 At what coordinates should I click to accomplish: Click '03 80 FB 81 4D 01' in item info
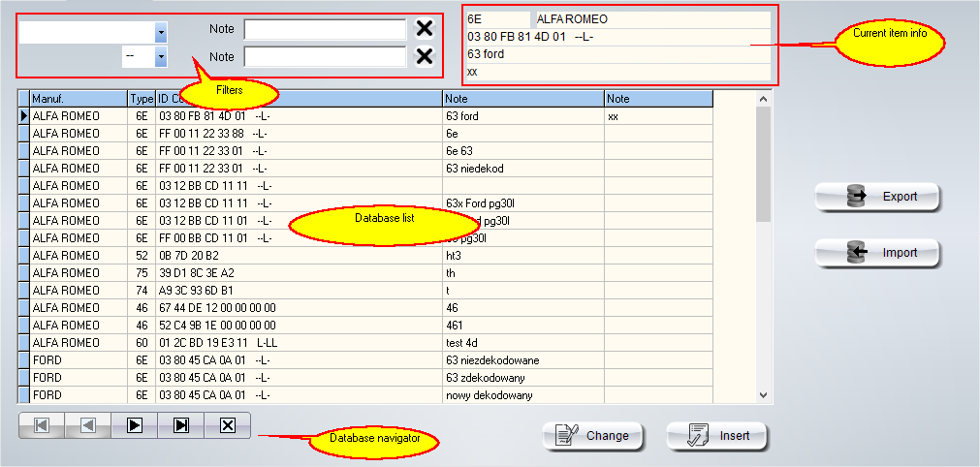point(517,37)
